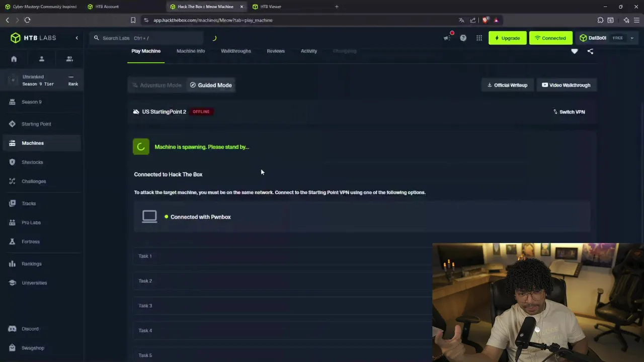
Task: Switch to the Play Machine tab
Action: pos(146,51)
